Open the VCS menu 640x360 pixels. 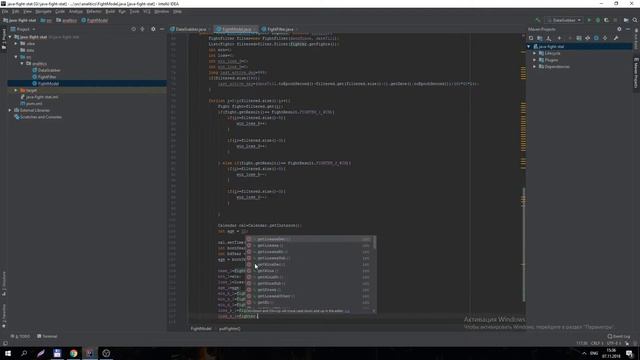(x=147, y=11)
